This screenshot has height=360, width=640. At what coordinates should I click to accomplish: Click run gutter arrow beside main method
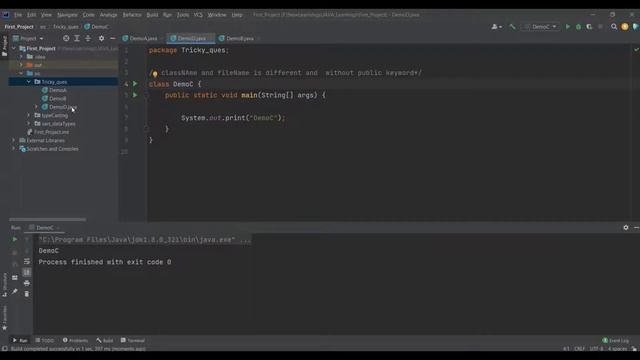click(135, 95)
